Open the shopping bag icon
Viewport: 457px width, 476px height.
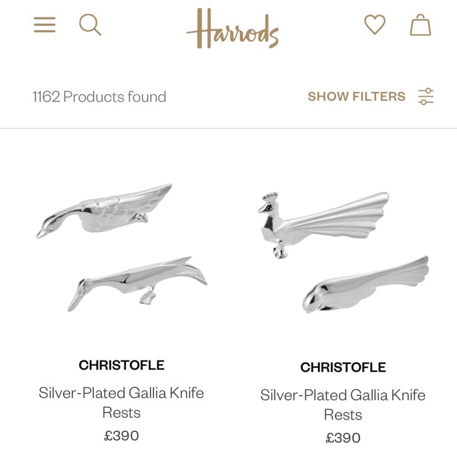pyautogui.click(x=420, y=25)
